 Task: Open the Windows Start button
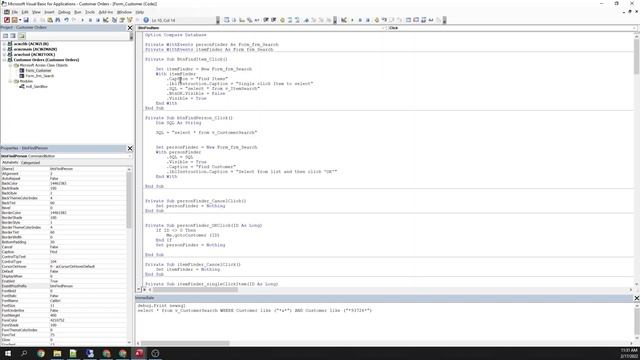point(8,353)
